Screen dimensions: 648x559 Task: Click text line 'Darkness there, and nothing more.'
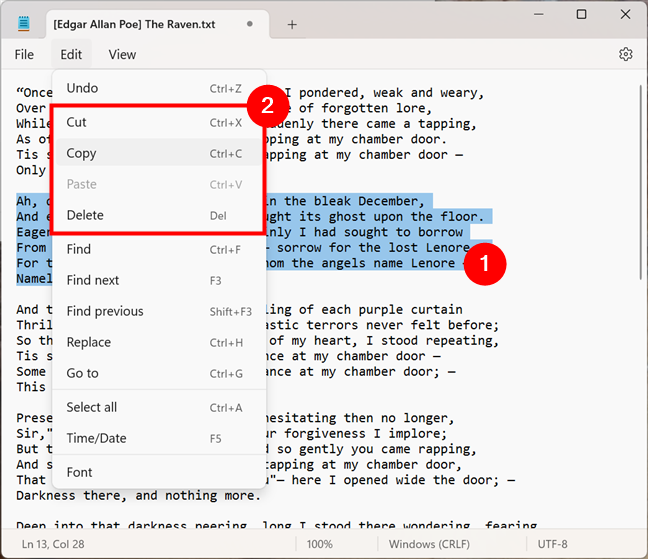138,495
